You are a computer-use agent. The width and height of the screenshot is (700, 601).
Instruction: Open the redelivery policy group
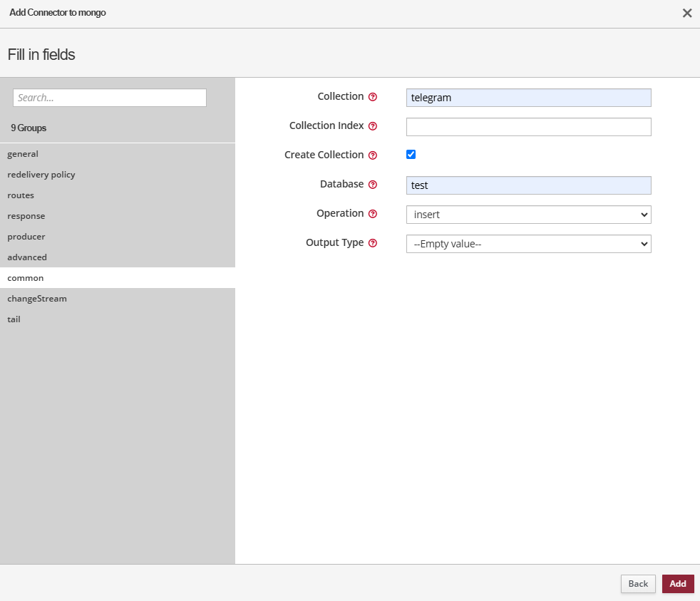tap(41, 175)
